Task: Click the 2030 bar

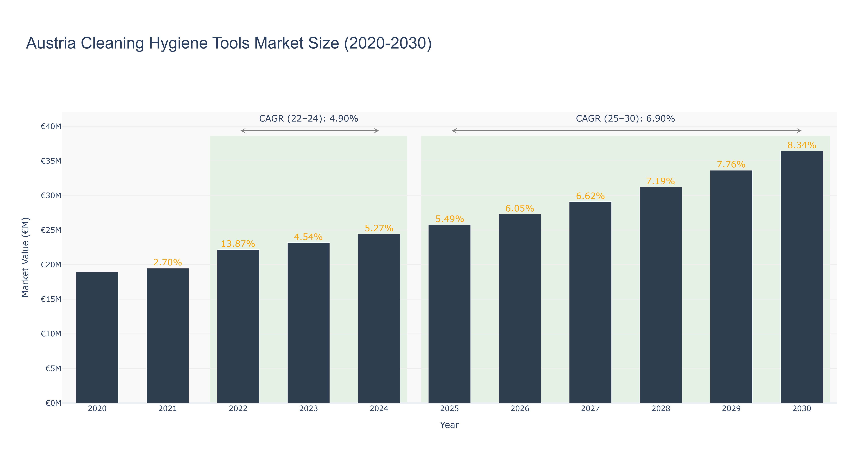Action: [x=801, y=277]
